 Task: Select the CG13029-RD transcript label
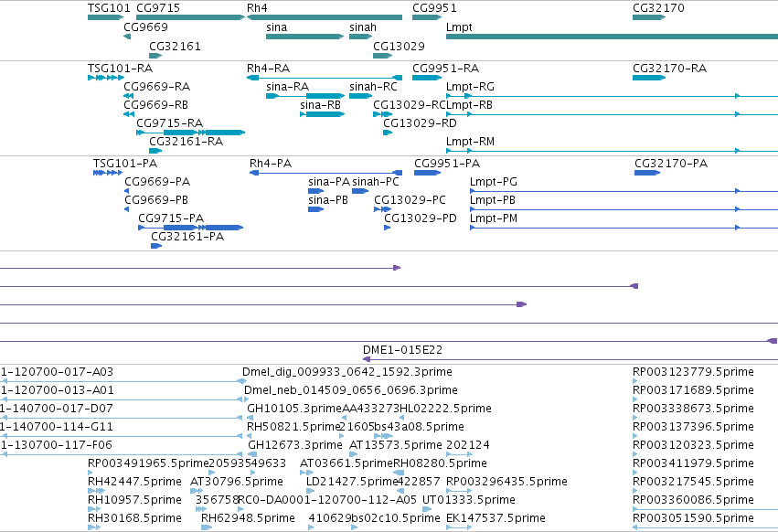click(420, 123)
